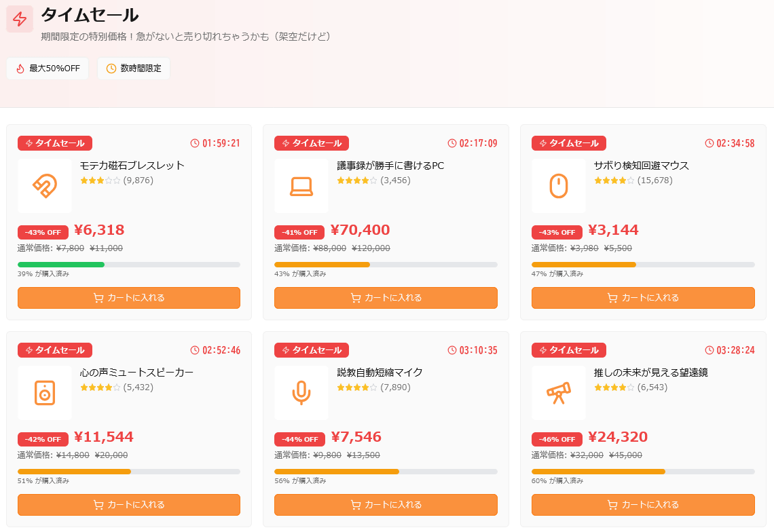Click the star rating of サボり検知回避マウス
This screenshot has width=774, height=532.
click(614, 180)
